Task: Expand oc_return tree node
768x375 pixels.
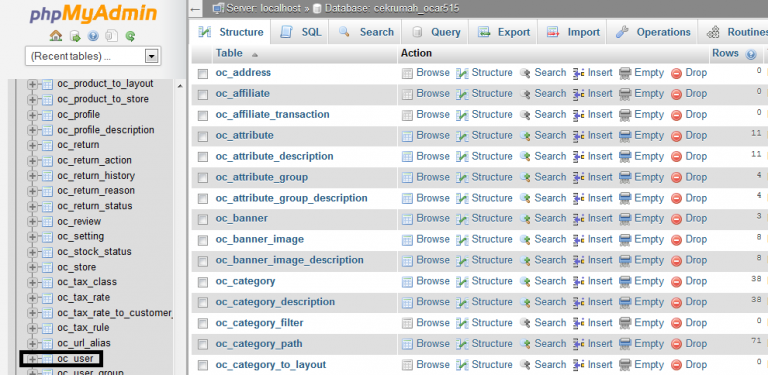Action: 33,145
